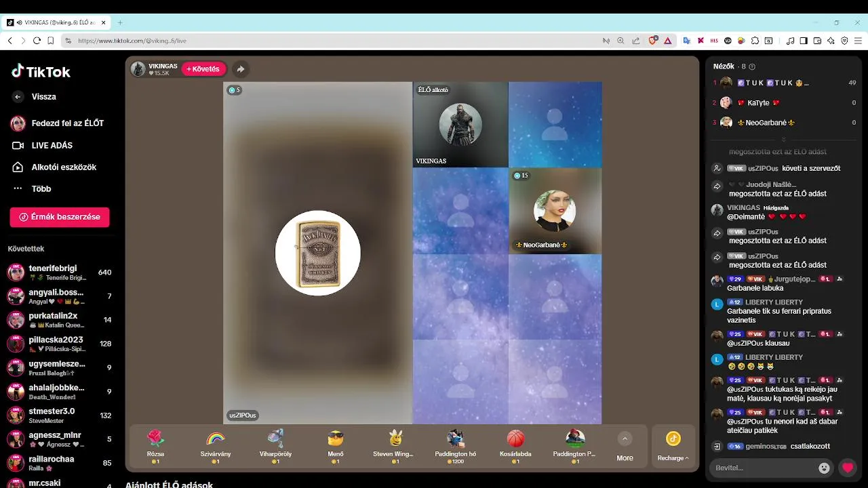Screen dimensions: 868x488
Task: Close the VIKINGAS browser tab
Action: (x=104, y=22)
